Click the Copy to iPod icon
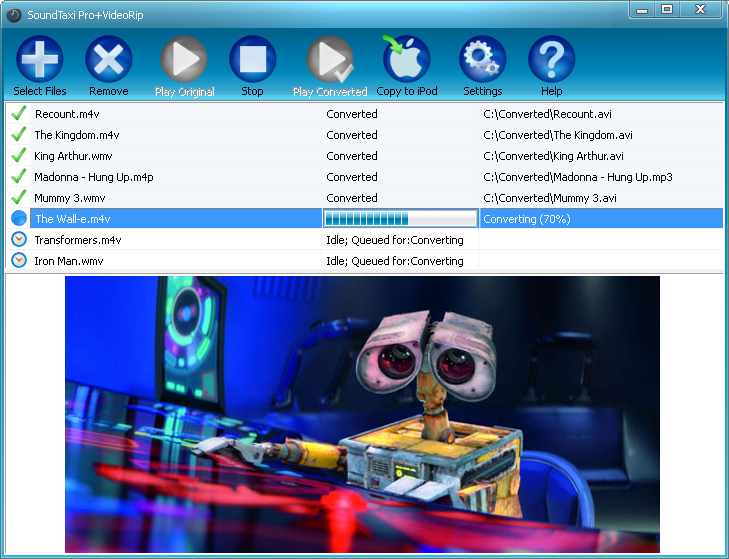This screenshot has height=559, width=729. pyautogui.click(x=406, y=60)
